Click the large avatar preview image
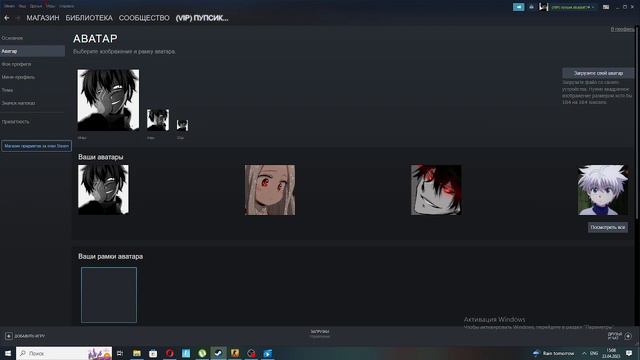 tap(108, 100)
